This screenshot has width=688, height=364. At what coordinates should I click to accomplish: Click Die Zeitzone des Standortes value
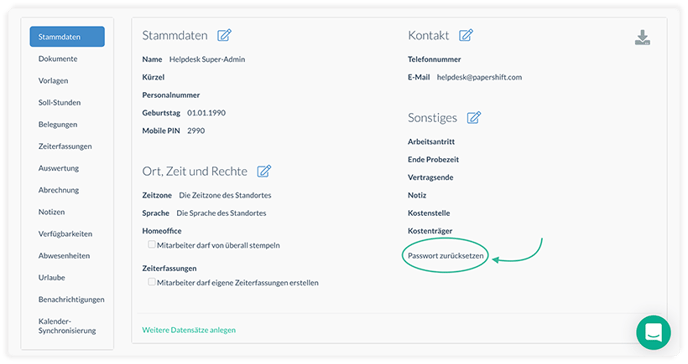coord(225,195)
